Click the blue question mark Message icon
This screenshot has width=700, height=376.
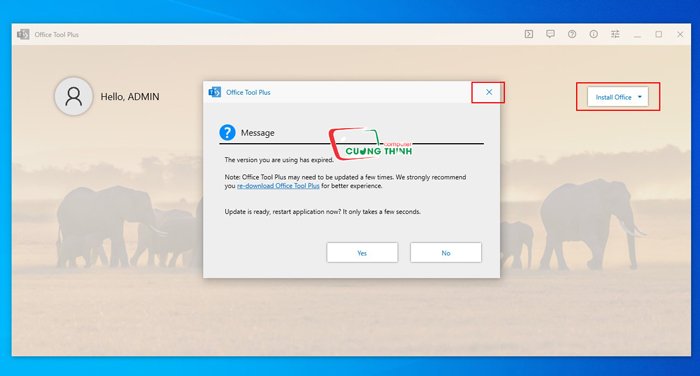point(227,132)
